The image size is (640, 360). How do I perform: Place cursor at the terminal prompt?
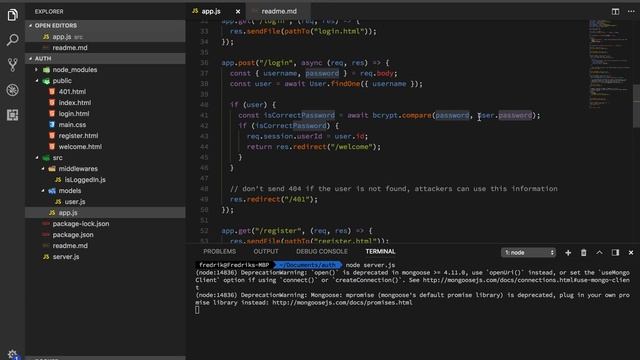click(197, 310)
